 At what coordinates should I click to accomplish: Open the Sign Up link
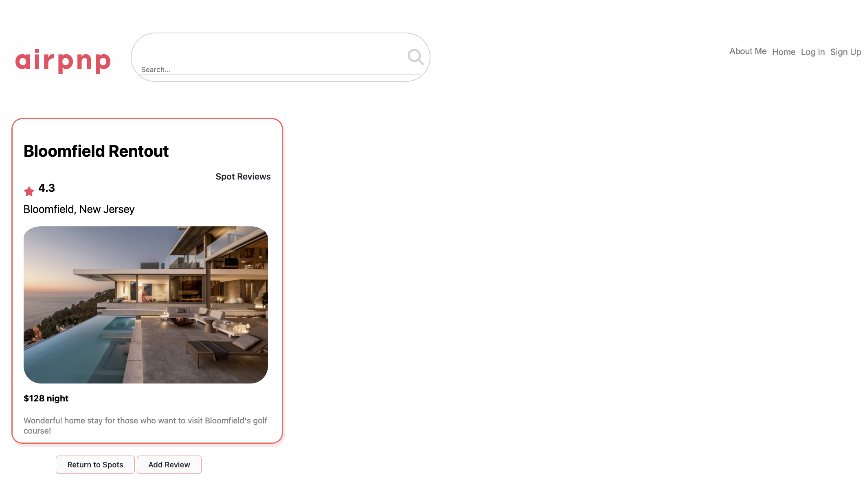(x=845, y=52)
